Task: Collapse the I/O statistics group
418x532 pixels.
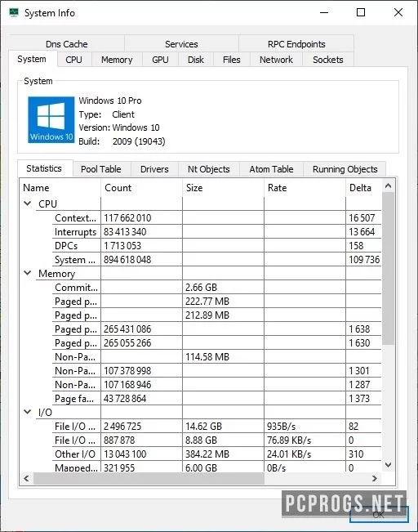Action: tap(28, 412)
